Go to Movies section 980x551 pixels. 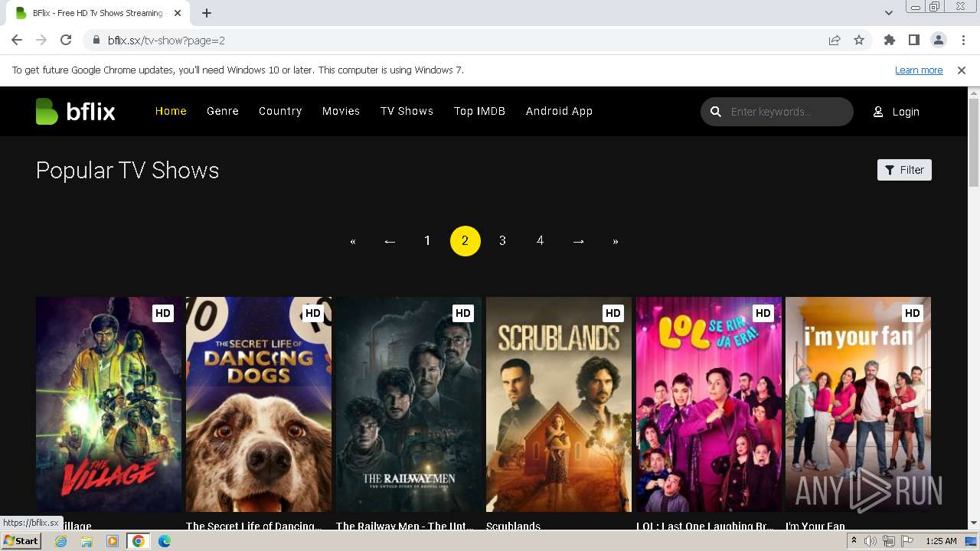coord(341,111)
